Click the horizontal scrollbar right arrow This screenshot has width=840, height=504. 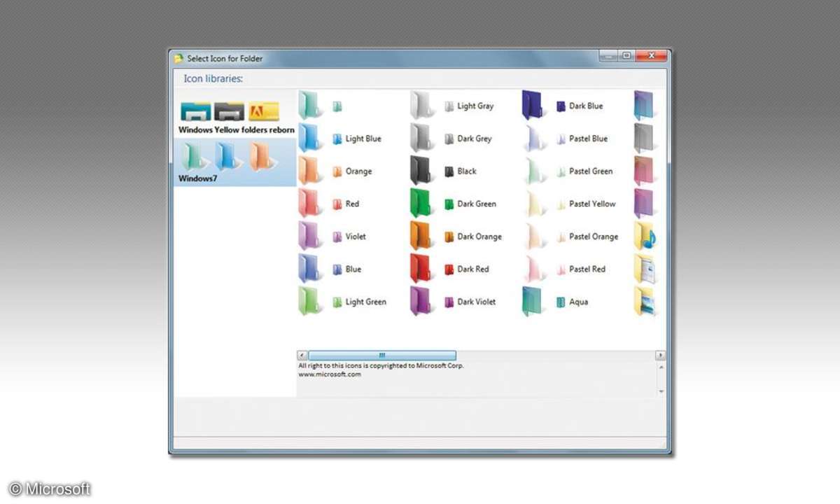point(660,356)
